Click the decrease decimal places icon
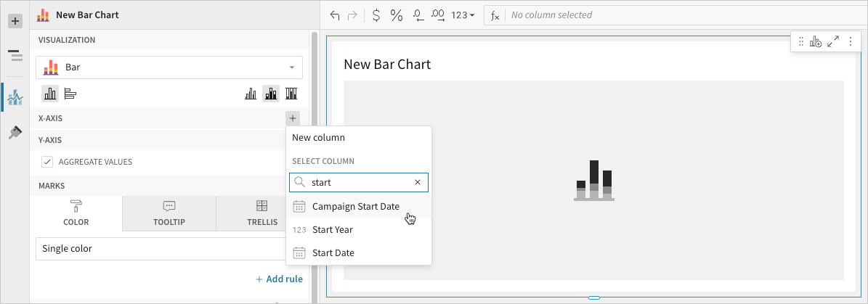The width and height of the screenshot is (868, 304). coord(418,15)
